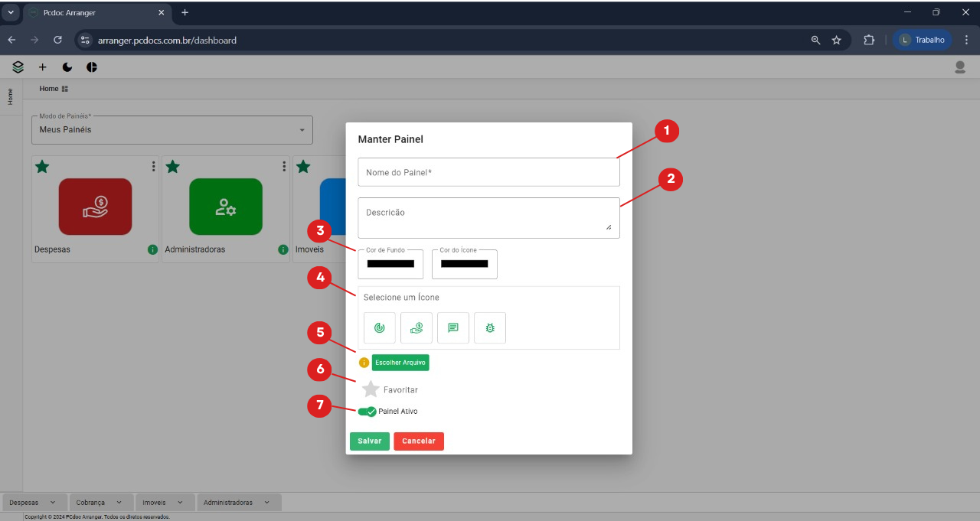Image resolution: width=980 pixels, height=521 pixels.
Task: Select the radar target icon for the panel
Action: (379, 327)
